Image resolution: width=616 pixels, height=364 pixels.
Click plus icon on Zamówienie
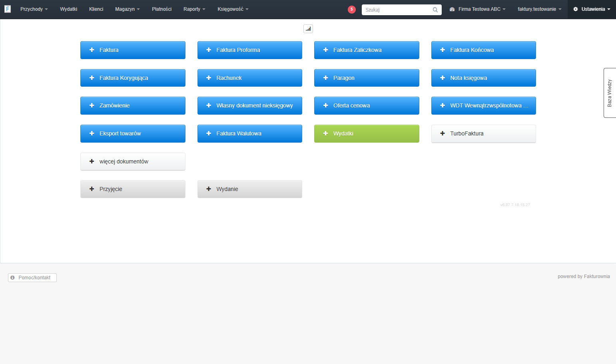(92, 105)
